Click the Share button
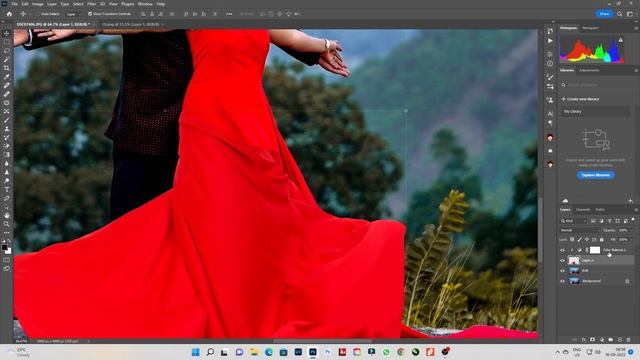640x360 pixels. click(604, 14)
